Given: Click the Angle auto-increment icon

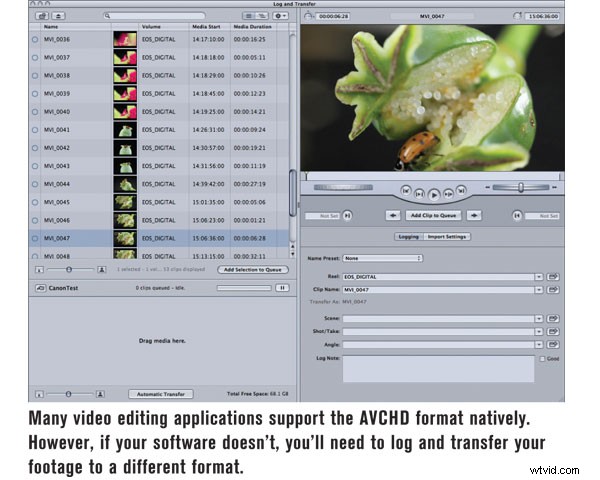Looking at the screenshot, I should point(553,344).
